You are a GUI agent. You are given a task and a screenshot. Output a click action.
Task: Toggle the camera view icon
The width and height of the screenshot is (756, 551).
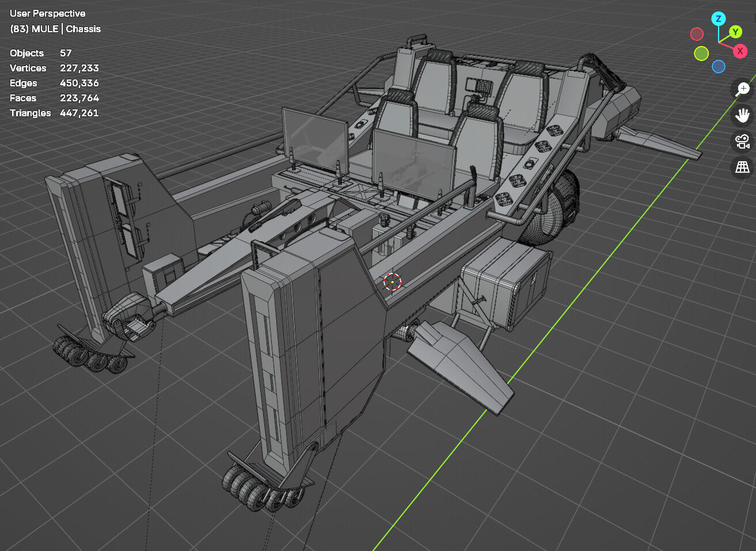click(742, 141)
